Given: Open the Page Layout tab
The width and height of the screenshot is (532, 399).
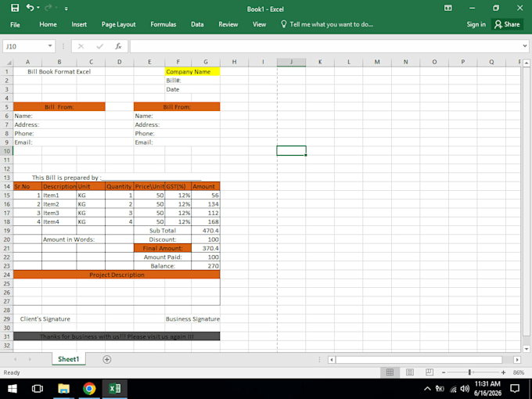Looking at the screenshot, I should click(118, 24).
